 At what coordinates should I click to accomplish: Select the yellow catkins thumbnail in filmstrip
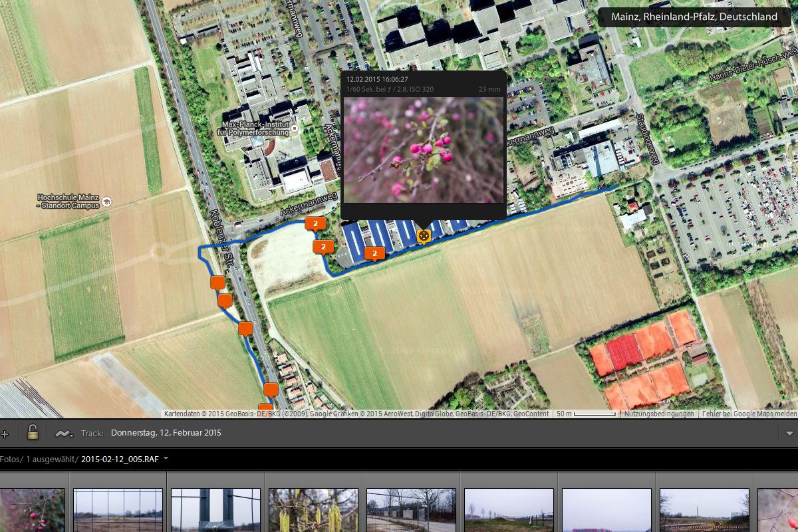pos(313,510)
